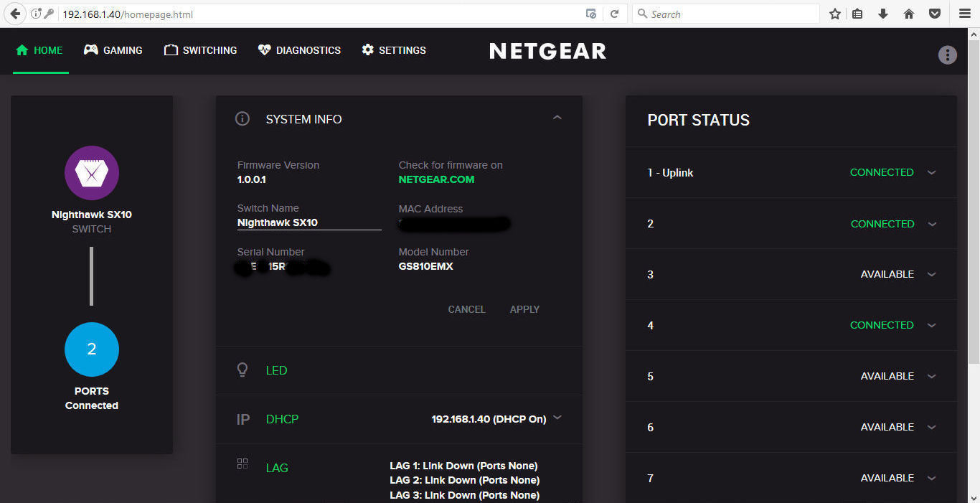This screenshot has height=503, width=980.
Task: Open the bookmarks list icon
Action: (857, 14)
